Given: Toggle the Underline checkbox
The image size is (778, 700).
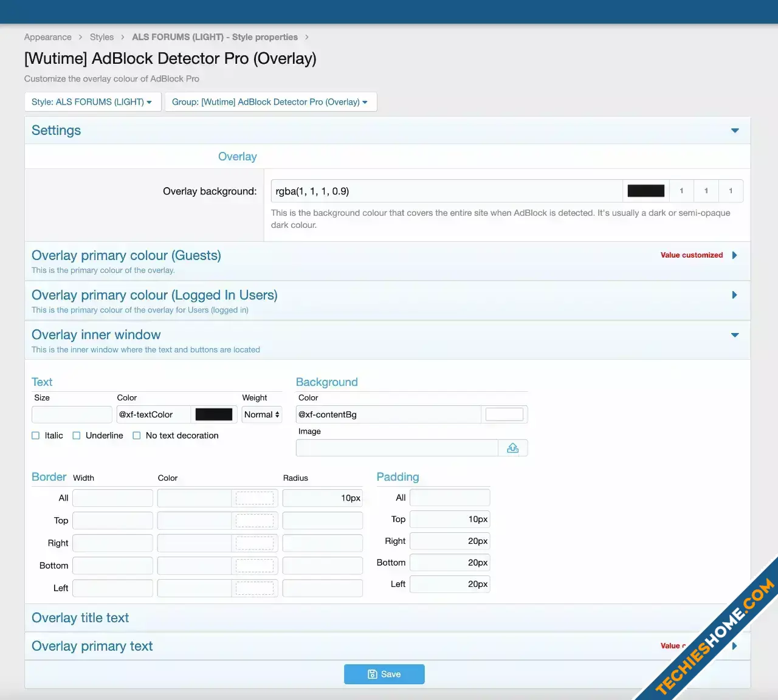Looking at the screenshot, I should coord(77,436).
